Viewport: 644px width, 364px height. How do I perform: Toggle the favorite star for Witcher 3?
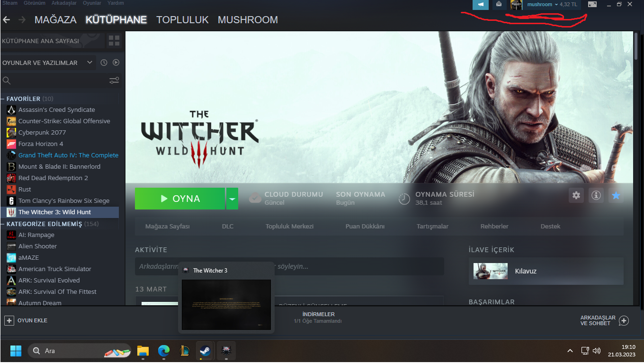[616, 195]
